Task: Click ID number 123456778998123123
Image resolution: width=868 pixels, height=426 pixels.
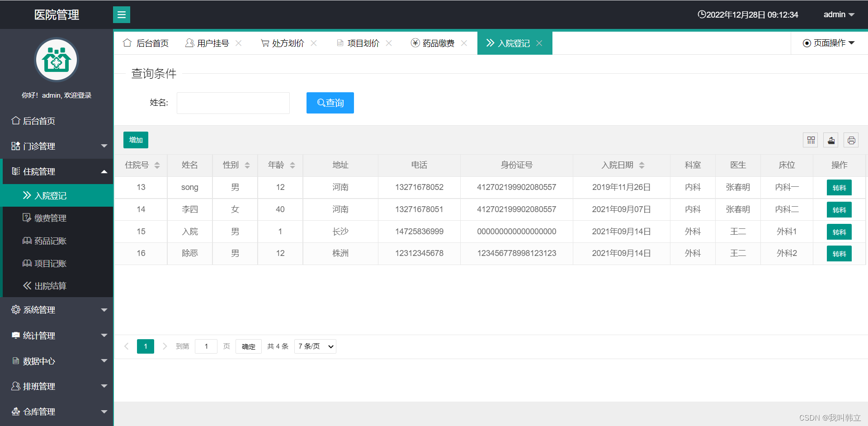Action: tap(517, 253)
